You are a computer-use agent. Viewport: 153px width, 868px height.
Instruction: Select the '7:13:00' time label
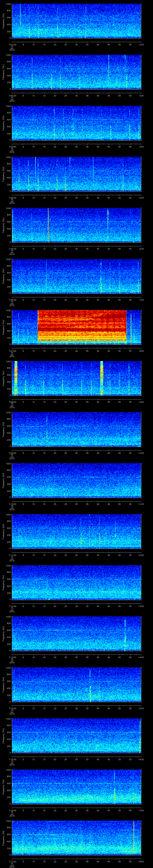(12, 657)
